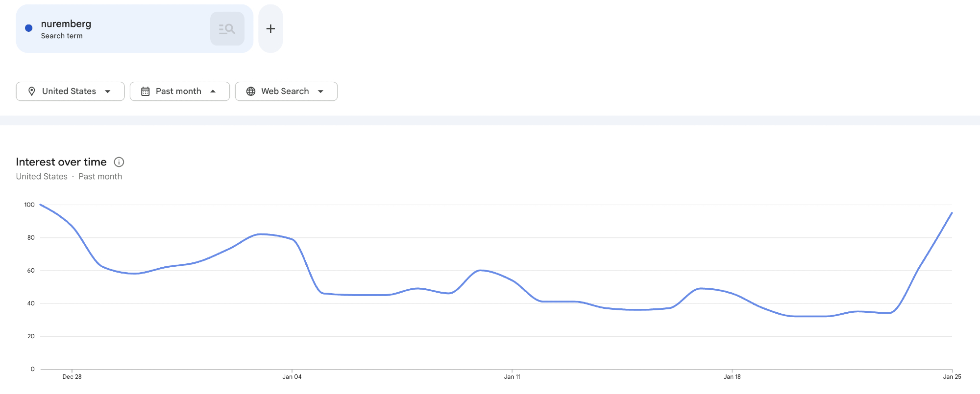Image resolution: width=980 pixels, height=394 pixels.
Task: Click the blue dot beside nuremberg
Action: (x=29, y=28)
